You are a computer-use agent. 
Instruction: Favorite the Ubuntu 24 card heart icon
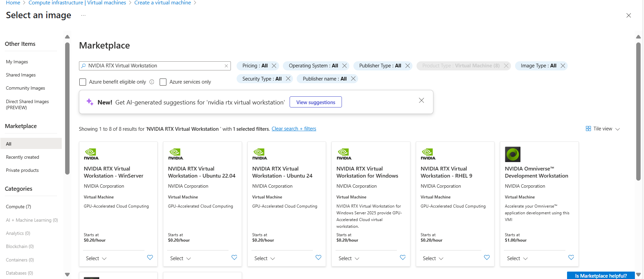(x=318, y=257)
